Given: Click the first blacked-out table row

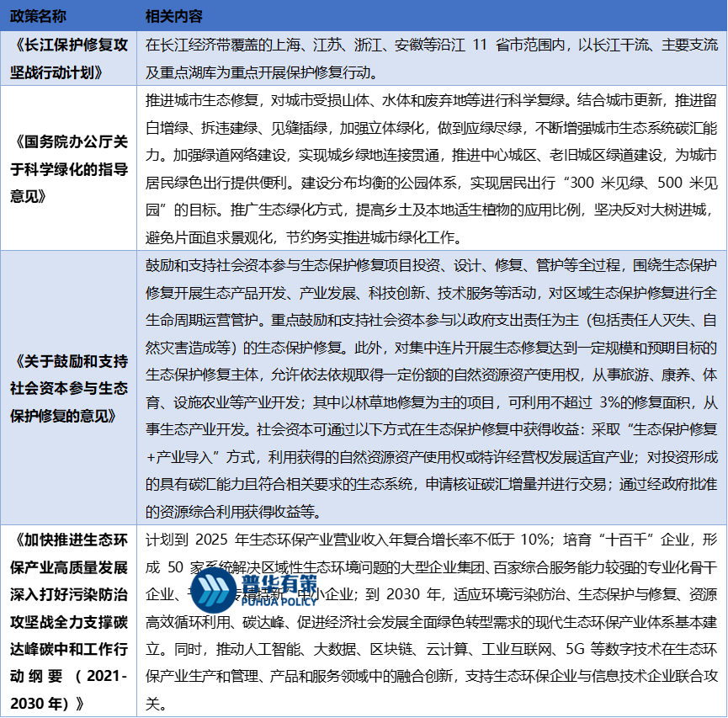Looking at the screenshot, I should pos(364,168).
